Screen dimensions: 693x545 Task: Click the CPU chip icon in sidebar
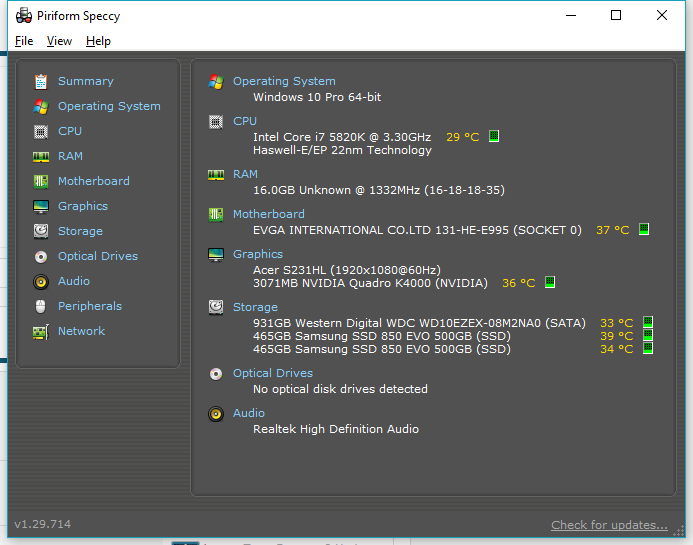tap(41, 131)
